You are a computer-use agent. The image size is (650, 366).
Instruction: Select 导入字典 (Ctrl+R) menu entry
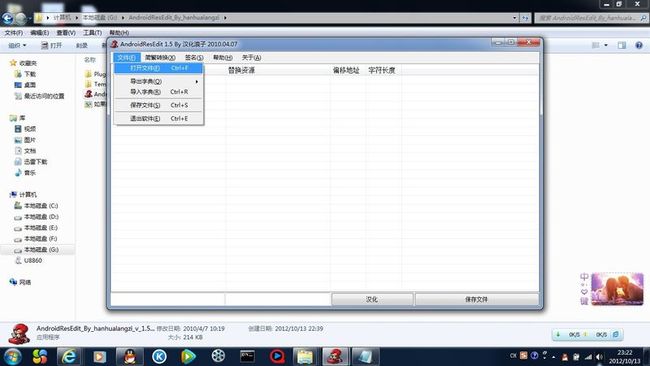158,92
